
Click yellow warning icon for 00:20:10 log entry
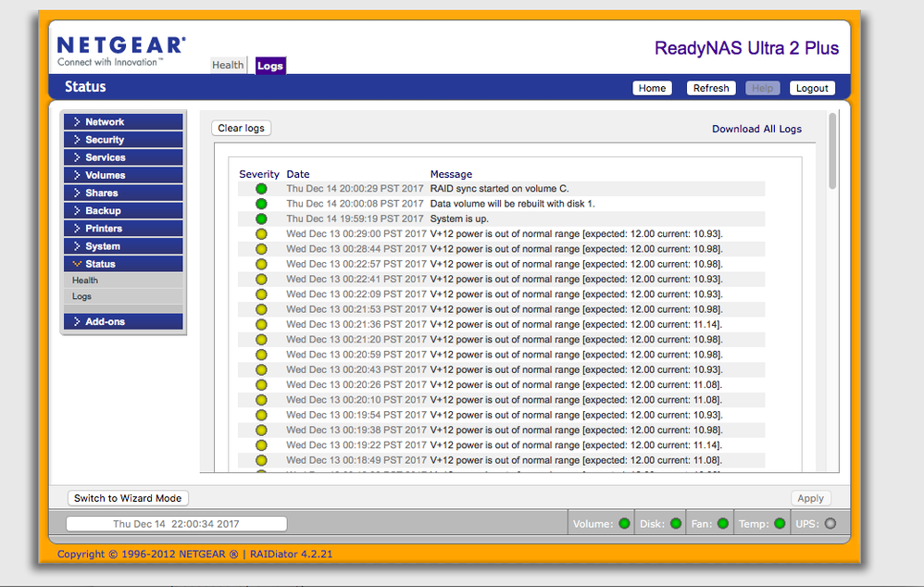click(261, 400)
